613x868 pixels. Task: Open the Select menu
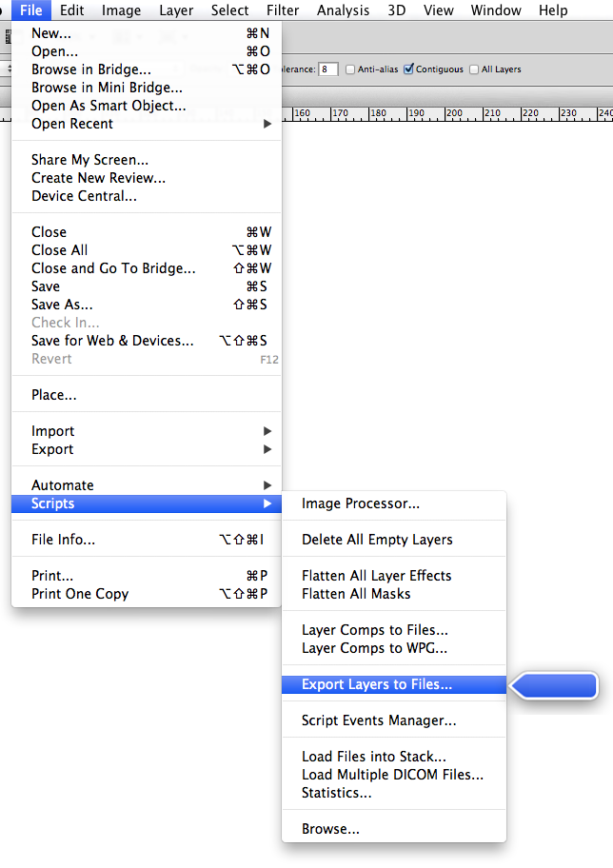pyautogui.click(x=229, y=10)
